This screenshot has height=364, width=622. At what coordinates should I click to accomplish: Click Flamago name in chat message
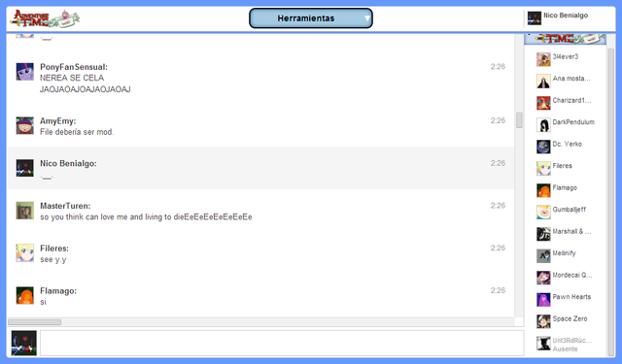click(58, 291)
